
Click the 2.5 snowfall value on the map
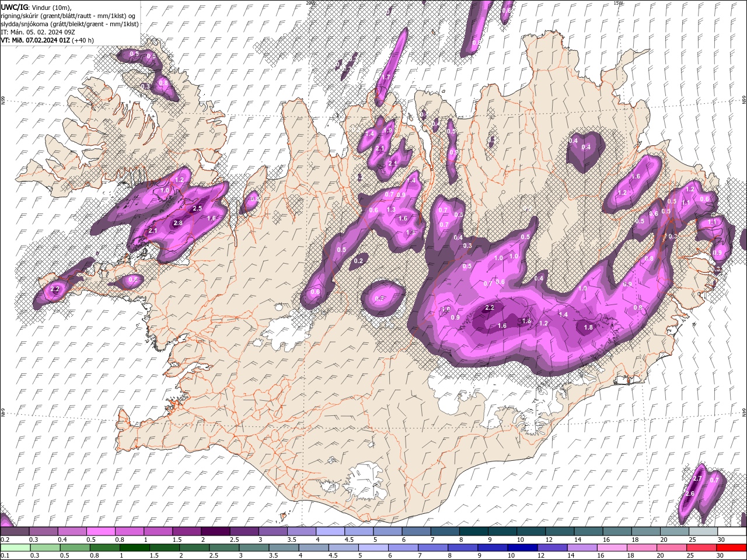click(197, 208)
